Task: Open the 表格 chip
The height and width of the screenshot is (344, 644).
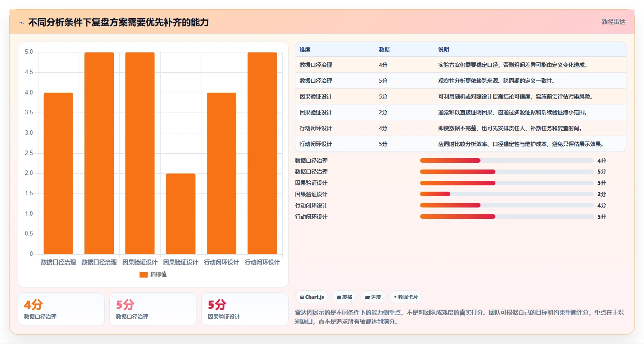Action: pyautogui.click(x=344, y=297)
